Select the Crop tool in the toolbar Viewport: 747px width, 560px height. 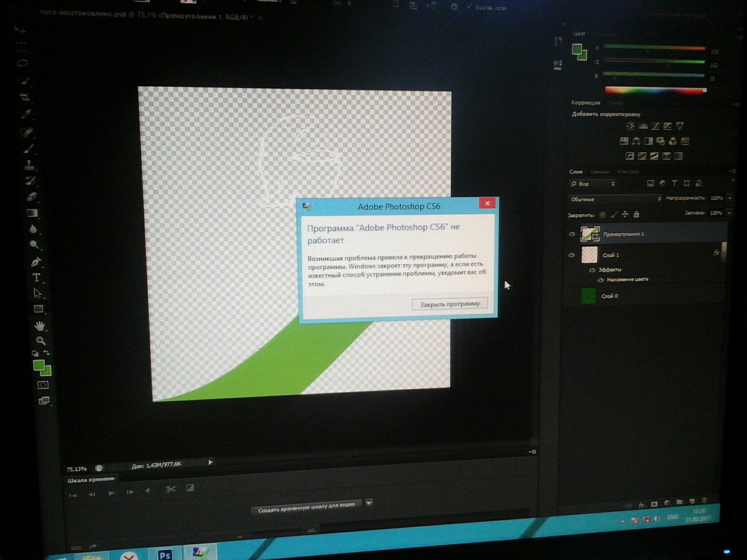(25, 97)
